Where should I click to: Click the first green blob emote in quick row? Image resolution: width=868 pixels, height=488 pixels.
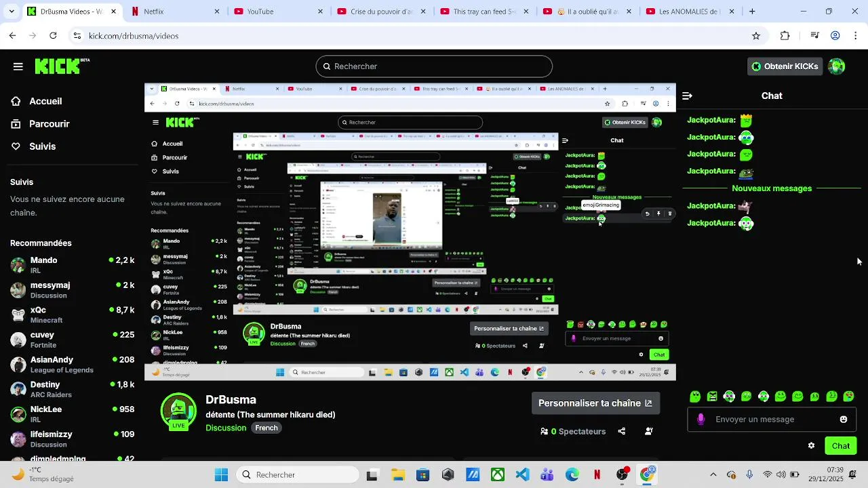coord(695,396)
